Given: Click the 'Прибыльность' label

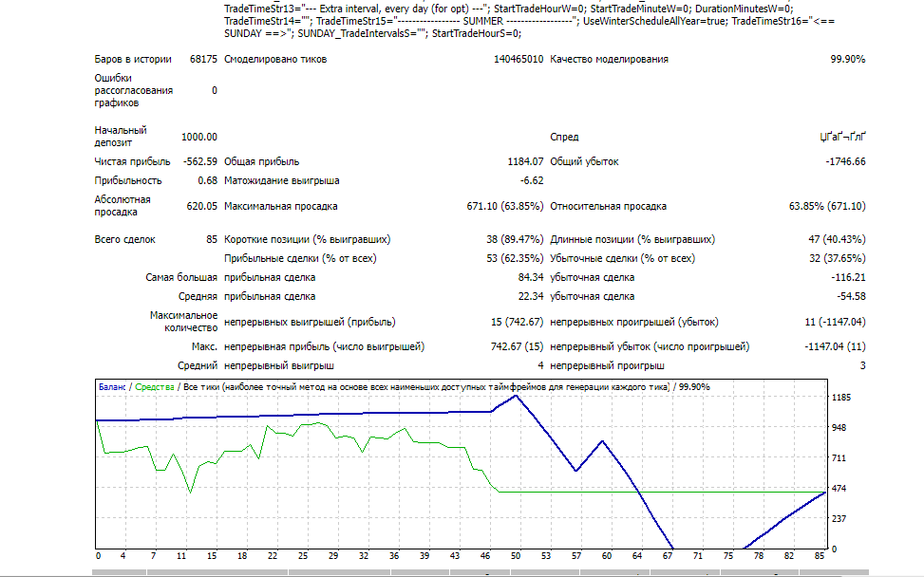Looking at the screenshot, I should [128, 180].
